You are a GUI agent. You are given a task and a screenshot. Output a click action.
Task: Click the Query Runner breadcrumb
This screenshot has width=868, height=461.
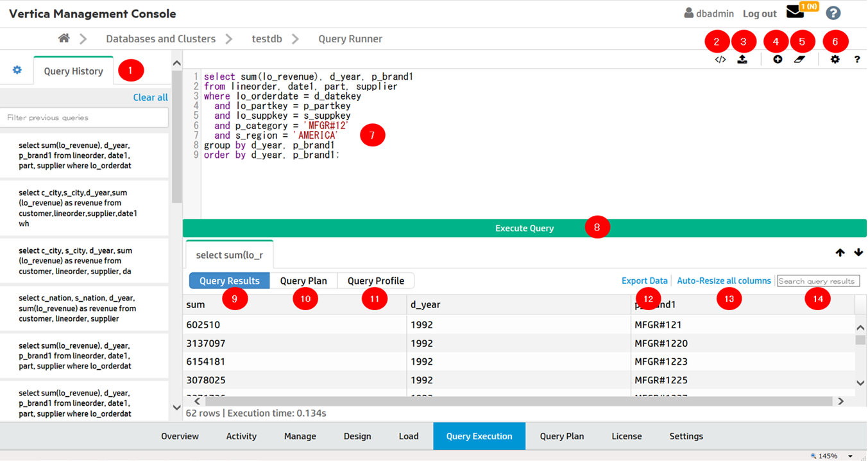350,39
